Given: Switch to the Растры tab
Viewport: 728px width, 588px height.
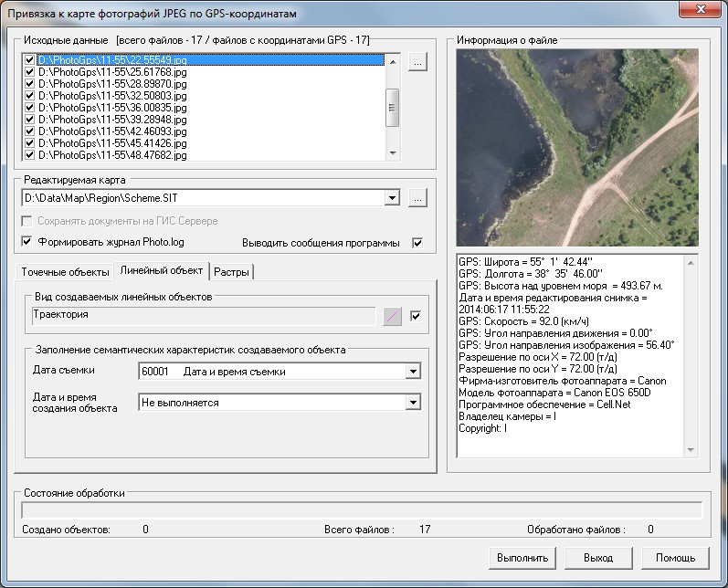Looking at the screenshot, I should tap(232, 271).
